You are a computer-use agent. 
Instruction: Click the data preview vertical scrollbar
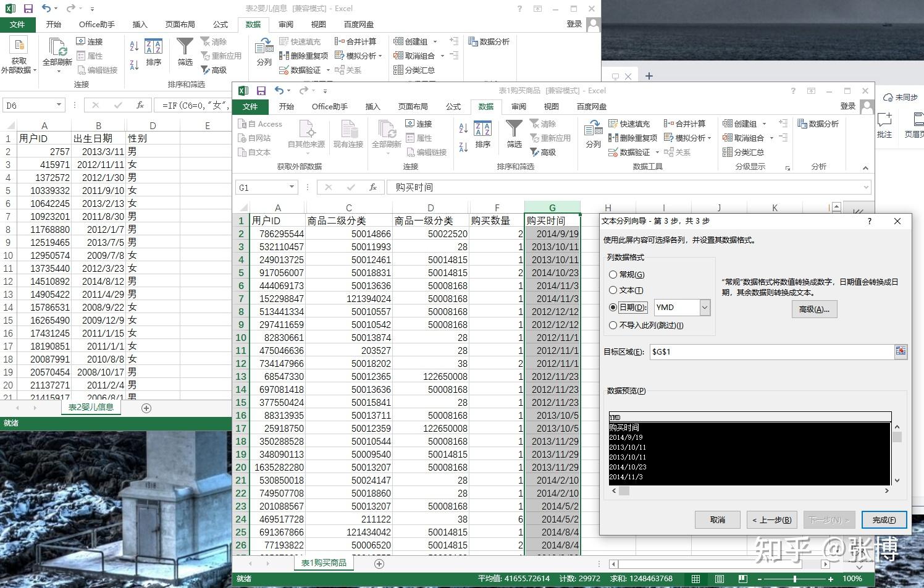[x=897, y=453]
